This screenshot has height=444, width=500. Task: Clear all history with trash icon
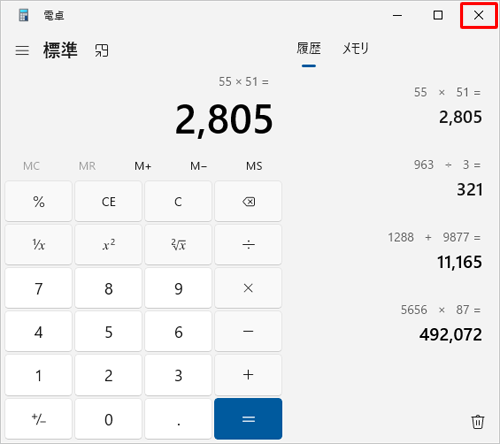[x=477, y=422]
